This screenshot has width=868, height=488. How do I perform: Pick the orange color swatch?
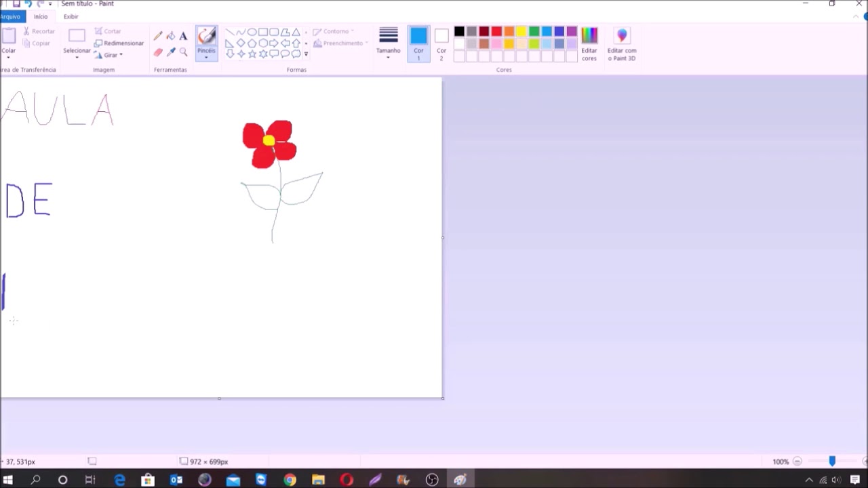(509, 31)
